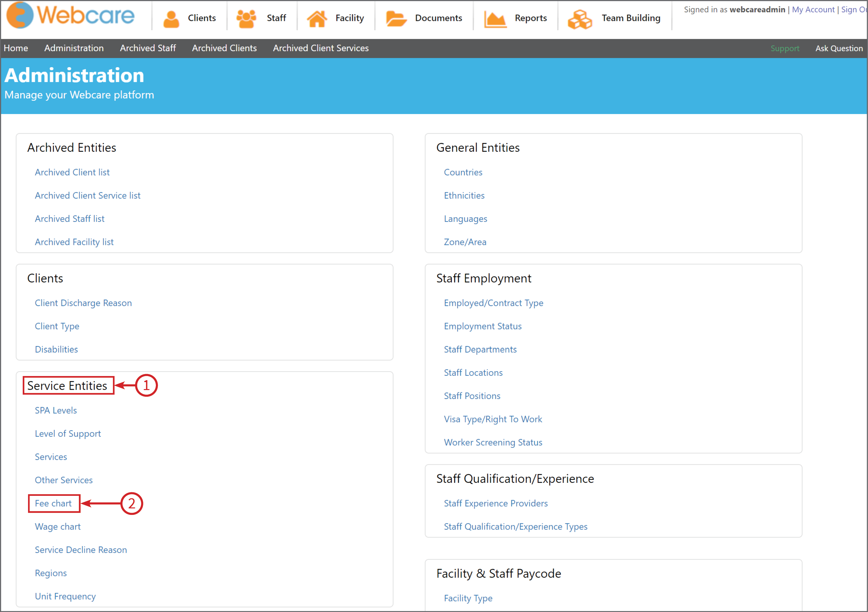This screenshot has width=868, height=612.
Task: Click the Documents folder icon
Action: (396, 19)
